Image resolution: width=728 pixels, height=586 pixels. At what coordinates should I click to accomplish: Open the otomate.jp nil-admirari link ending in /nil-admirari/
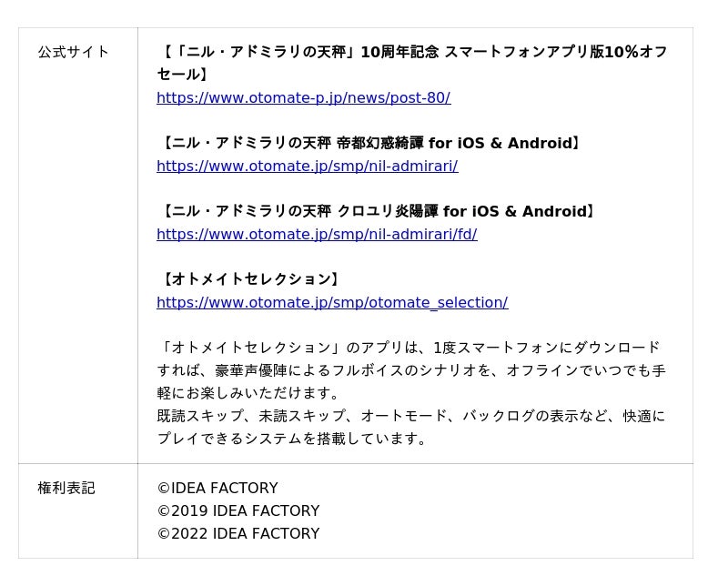(307, 166)
